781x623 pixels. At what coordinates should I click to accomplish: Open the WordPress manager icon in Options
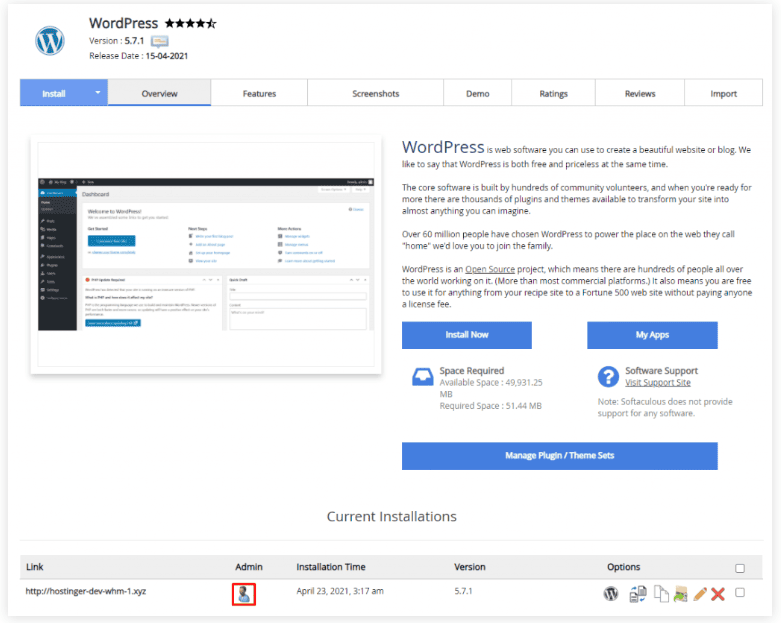tap(610, 594)
